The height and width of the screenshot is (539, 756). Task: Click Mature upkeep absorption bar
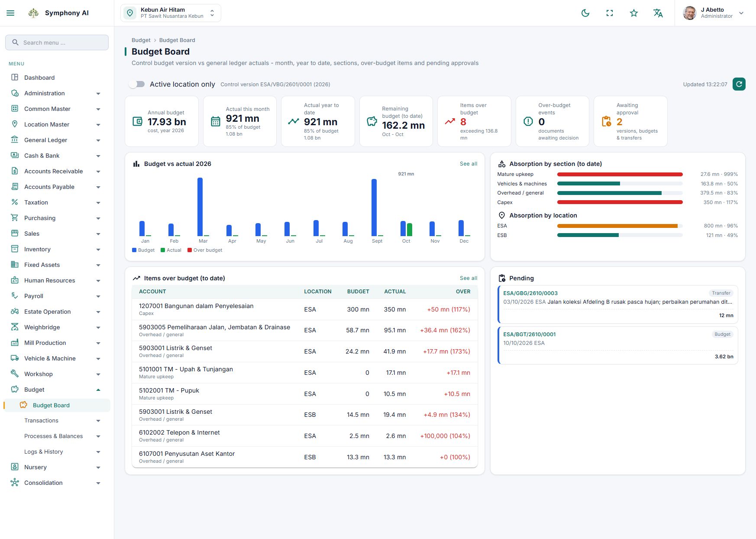click(x=620, y=174)
